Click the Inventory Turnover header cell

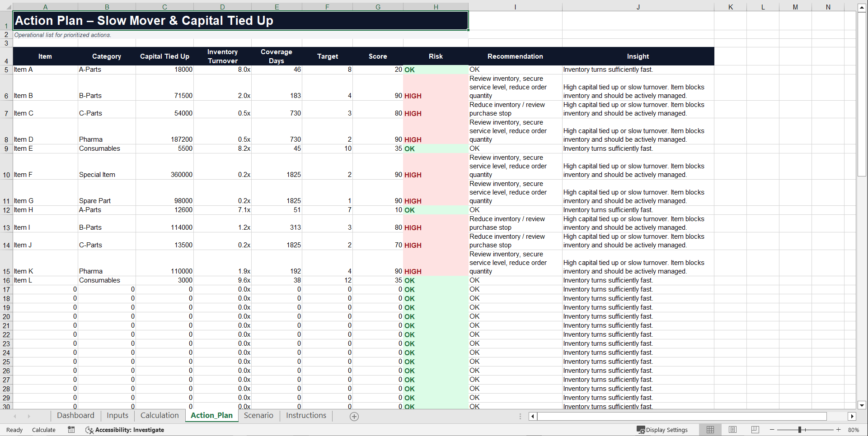(x=222, y=56)
